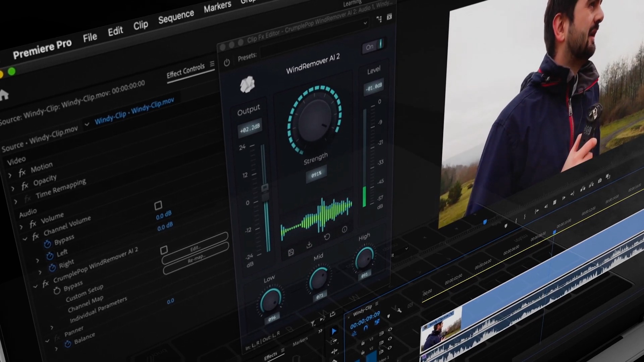Viewport: 644px width, 362px height.
Task: Open the Sequence menu
Action: click(176, 16)
